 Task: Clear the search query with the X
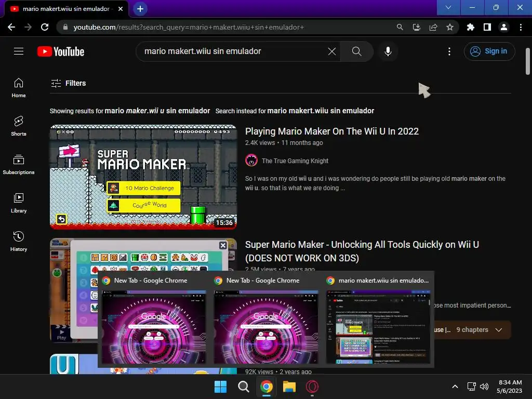tap(332, 51)
